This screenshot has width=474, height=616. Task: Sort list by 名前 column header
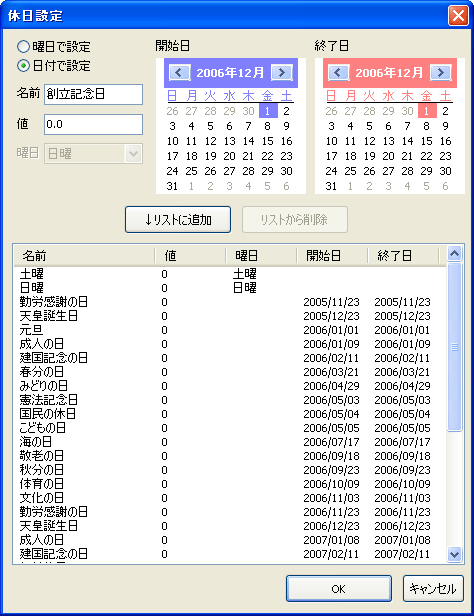(84, 256)
